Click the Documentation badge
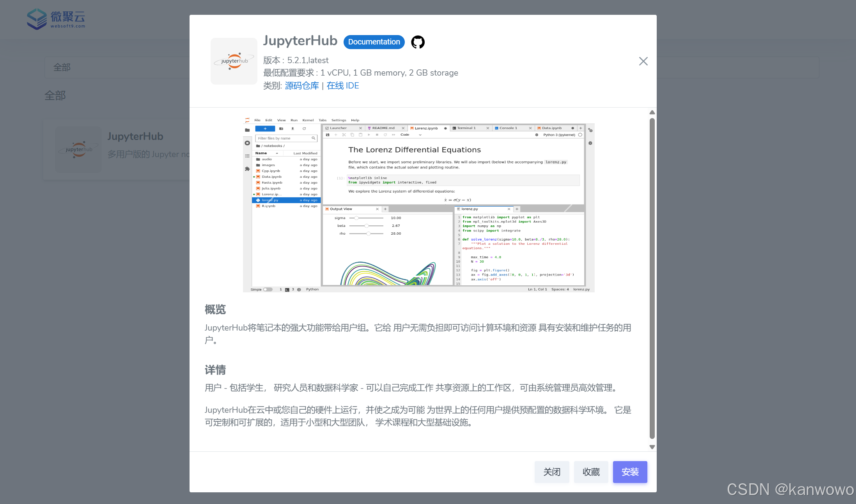856x504 pixels. click(374, 42)
